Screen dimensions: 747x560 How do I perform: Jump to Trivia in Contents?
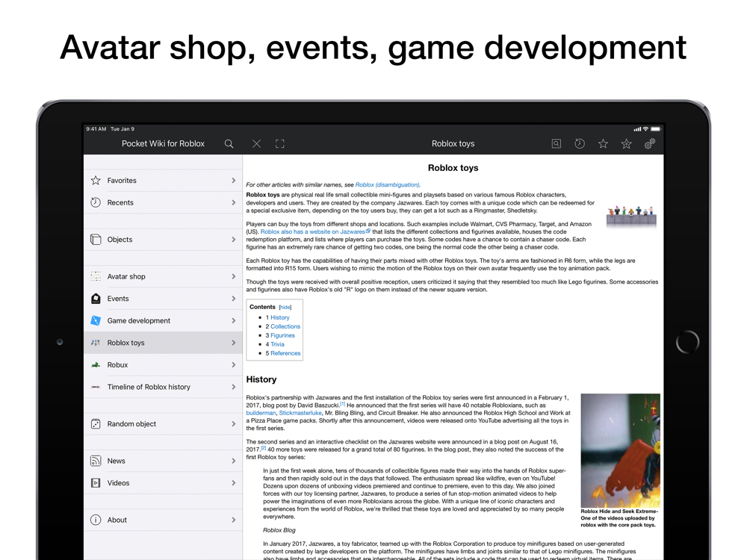coord(277,344)
